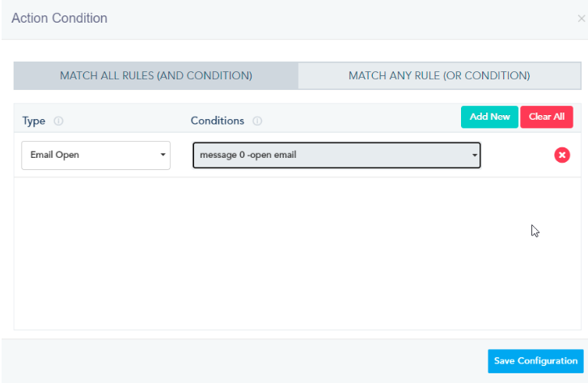Click the Conditions column header label
The height and width of the screenshot is (383, 588).
217,121
